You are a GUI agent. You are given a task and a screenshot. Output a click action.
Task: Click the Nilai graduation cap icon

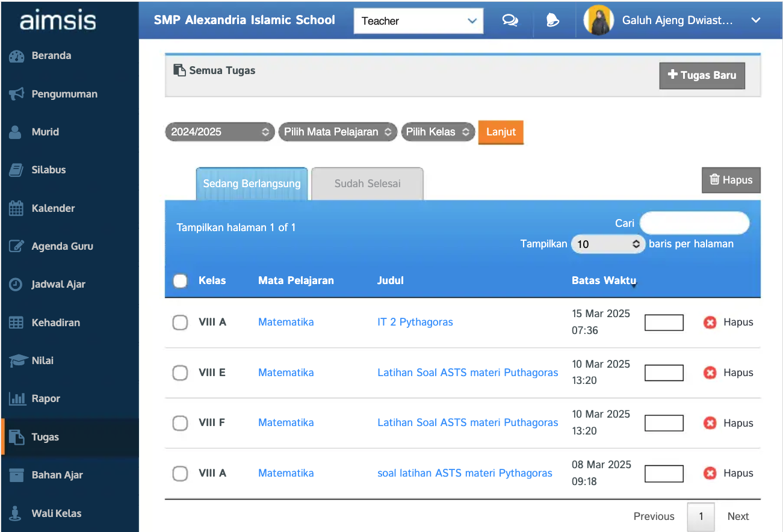17,360
